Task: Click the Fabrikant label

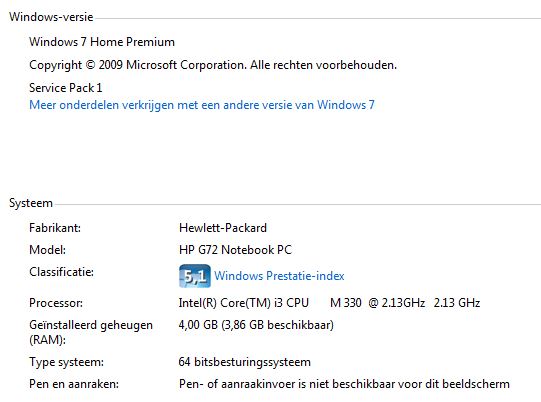Action: click(x=55, y=228)
